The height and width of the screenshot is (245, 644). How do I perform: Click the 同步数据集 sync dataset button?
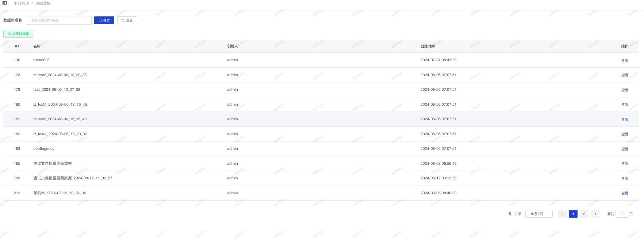pos(18,34)
